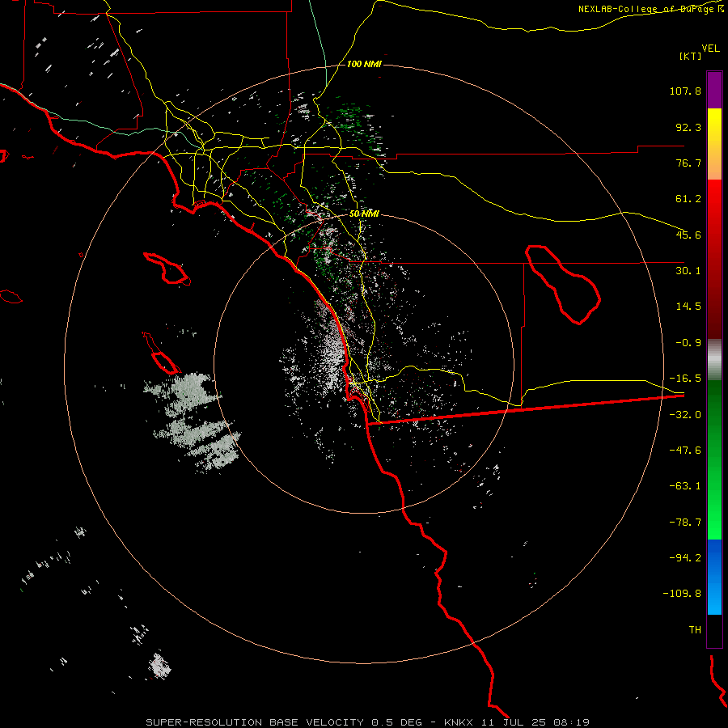This screenshot has height=728, width=728.
Task: Select the -16.5 velocity scale value
Action: coord(685,379)
